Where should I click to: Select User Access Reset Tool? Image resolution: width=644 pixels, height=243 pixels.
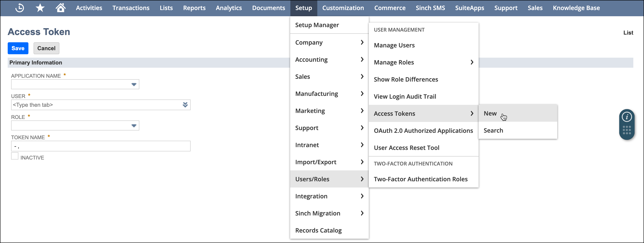tap(423, 148)
